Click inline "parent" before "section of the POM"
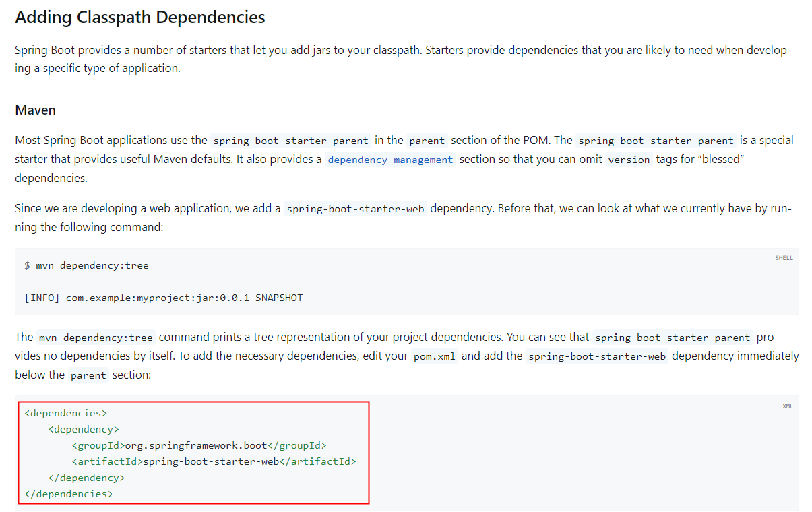The width and height of the screenshot is (812, 512). pos(427,141)
